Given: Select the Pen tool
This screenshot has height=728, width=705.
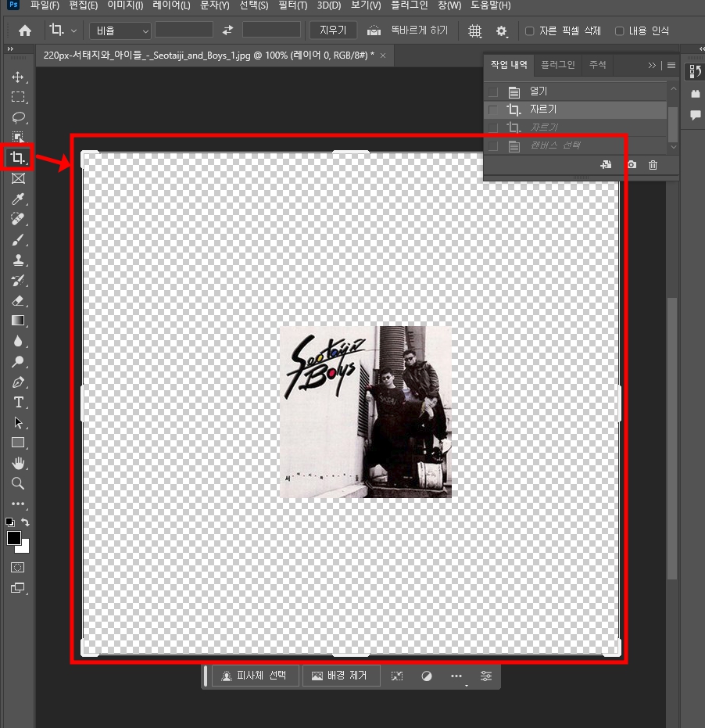Looking at the screenshot, I should pyautogui.click(x=18, y=382).
